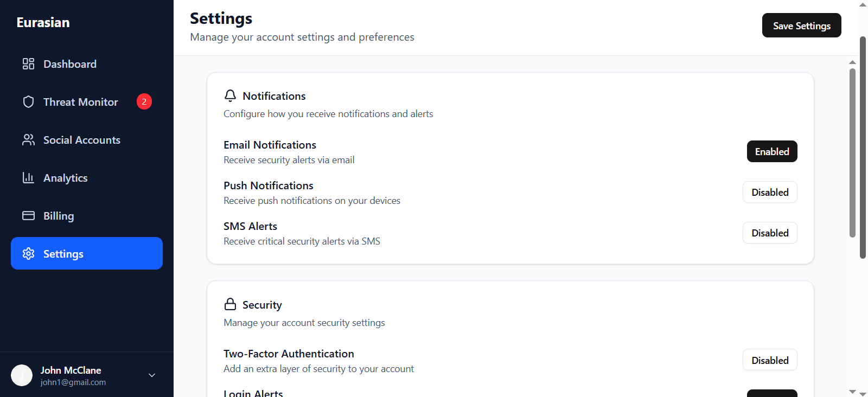
Task: Go to the Analytics section
Action: [65, 178]
